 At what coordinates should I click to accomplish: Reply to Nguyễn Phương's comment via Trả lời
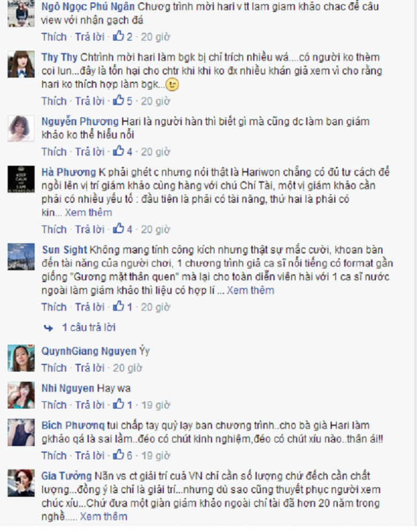(90, 151)
